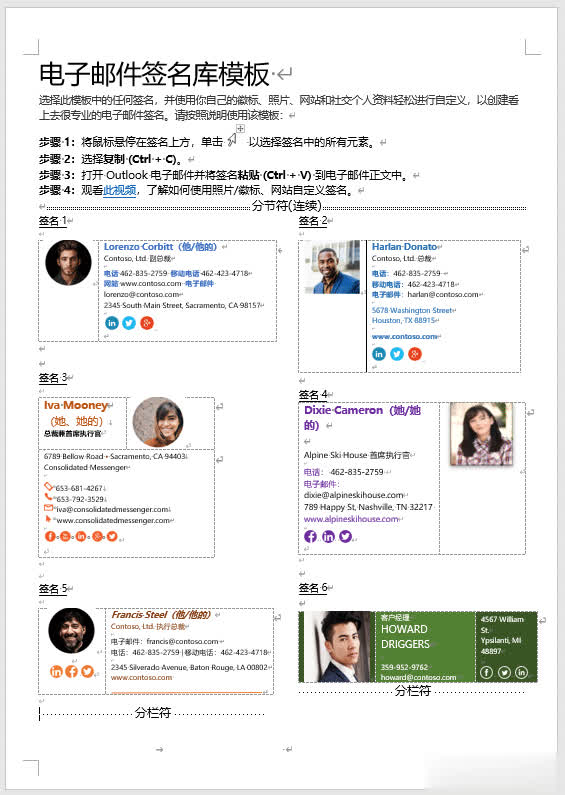Click the Iva Mooney name text
The image size is (565, 795).
click(x=76, y=405)
